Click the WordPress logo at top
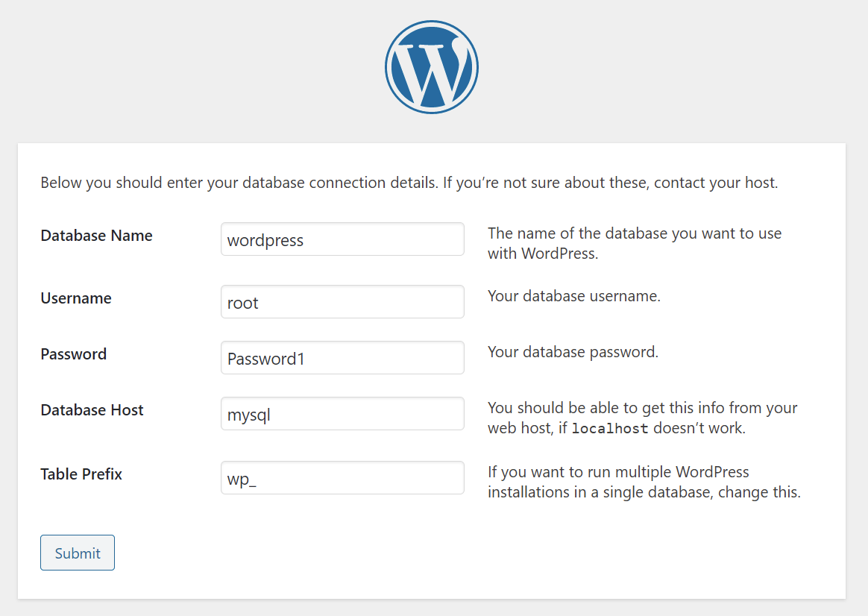The height and width of the screenshot is (616, 868). (432, 68)
